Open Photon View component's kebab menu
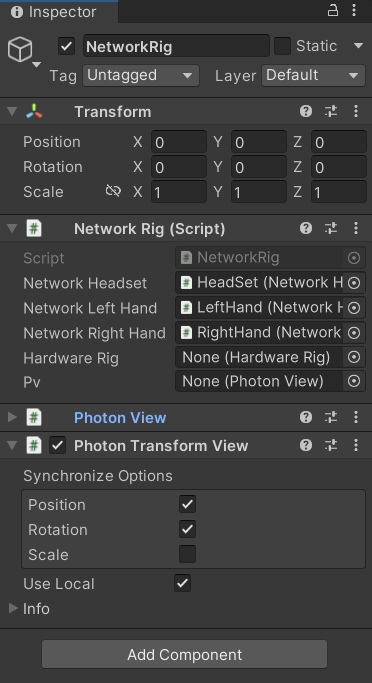This screenshot has height=683, width=372. (x=356, y=417)
